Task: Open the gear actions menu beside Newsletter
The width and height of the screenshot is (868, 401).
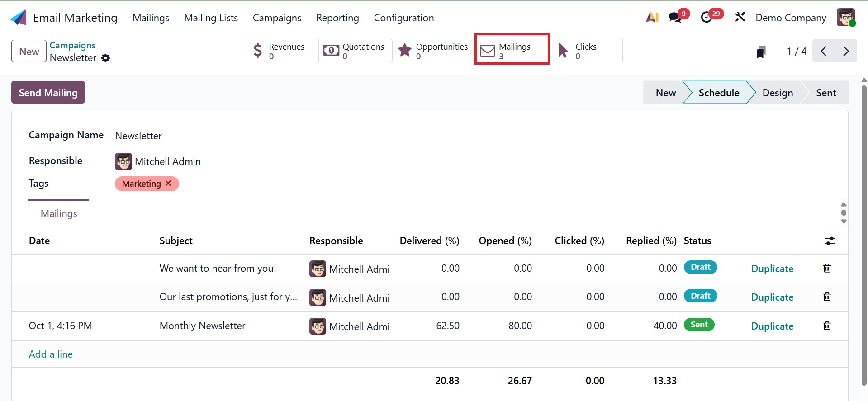Action: click(105, 58)
